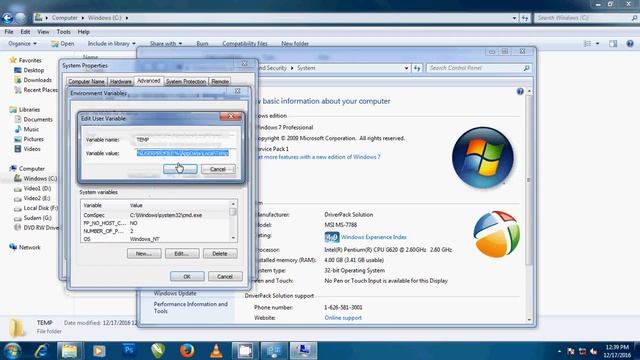Open Windows Media Player taskbar icon
640x360 pixels.
[99, 351]
